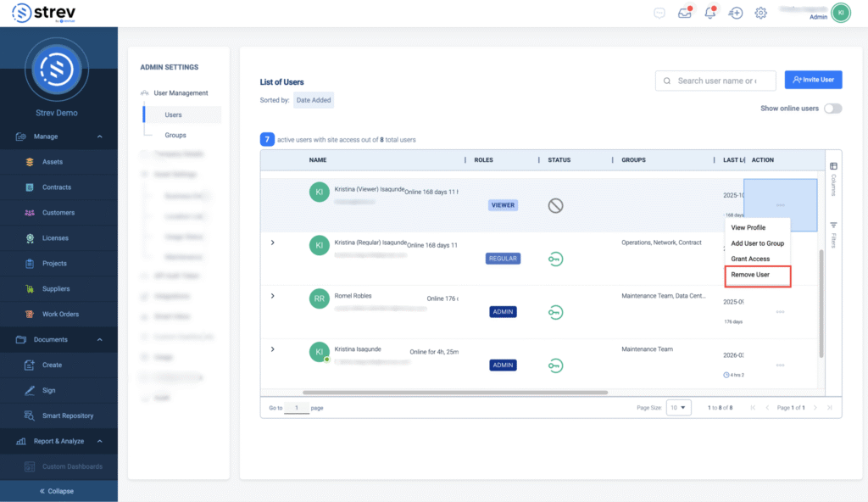Open the Page Size dropdown

[x=679, y=408]
